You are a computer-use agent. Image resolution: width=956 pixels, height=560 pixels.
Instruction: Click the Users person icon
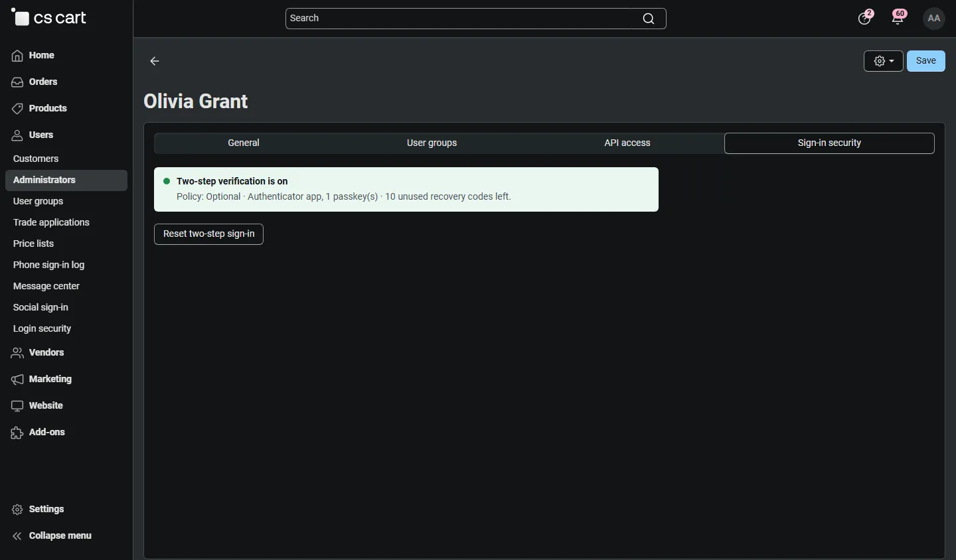18,135
